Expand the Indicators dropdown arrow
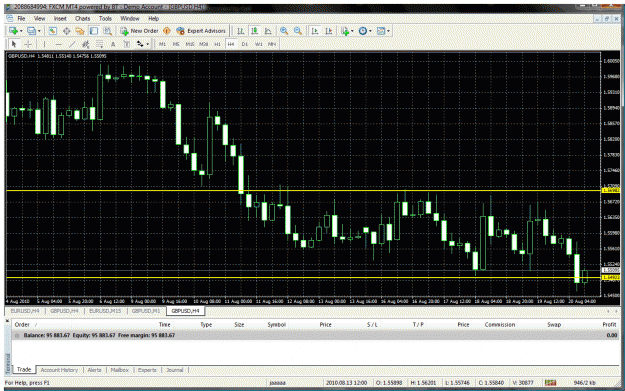This screenshot has width=625, height=391. coord(352,31)
